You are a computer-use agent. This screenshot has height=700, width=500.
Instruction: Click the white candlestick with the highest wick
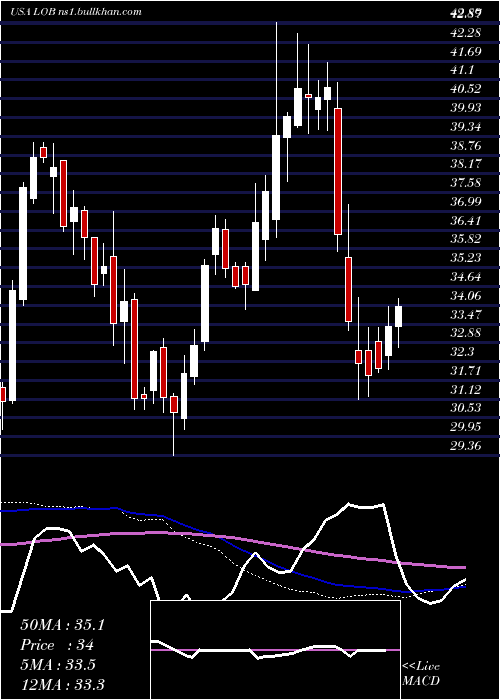276,177
